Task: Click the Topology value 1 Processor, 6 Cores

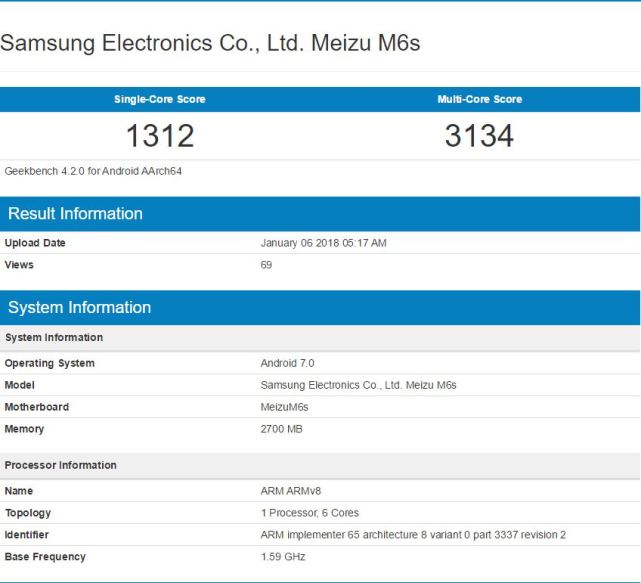Action: coord(310,513)
